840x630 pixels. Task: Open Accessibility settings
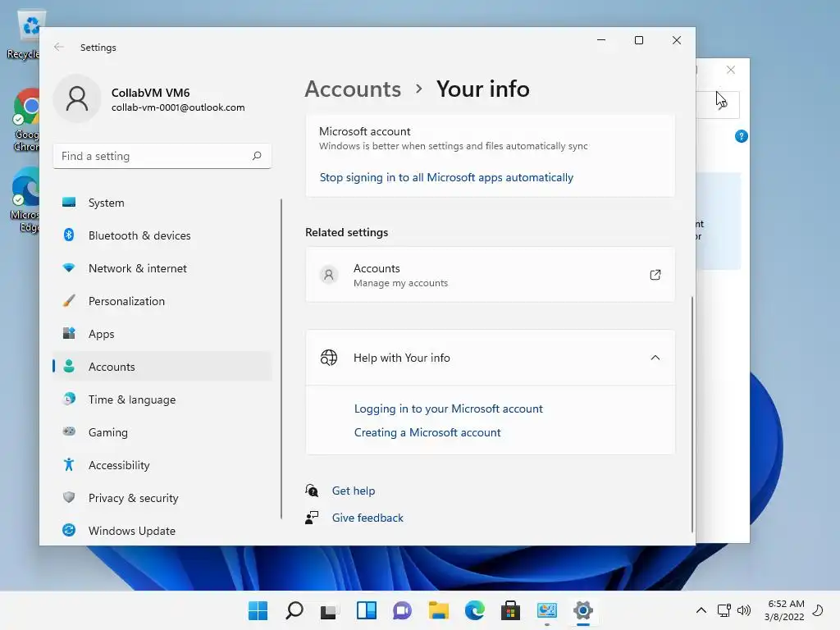click(x=162, y=465)
